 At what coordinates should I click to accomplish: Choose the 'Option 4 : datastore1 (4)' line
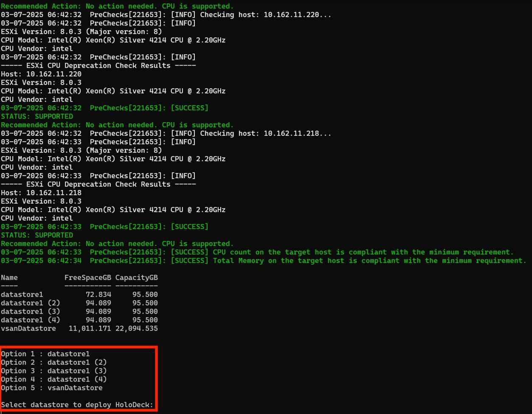(x=54, y=379)
